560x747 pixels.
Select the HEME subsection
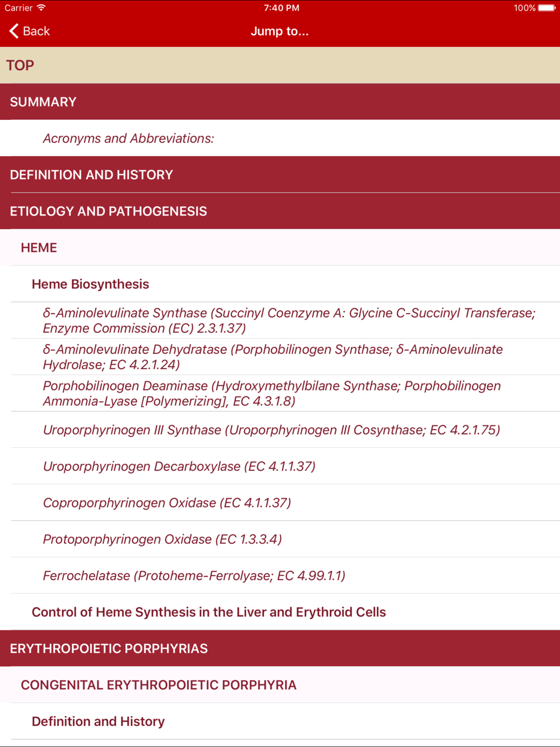[280, 248]
